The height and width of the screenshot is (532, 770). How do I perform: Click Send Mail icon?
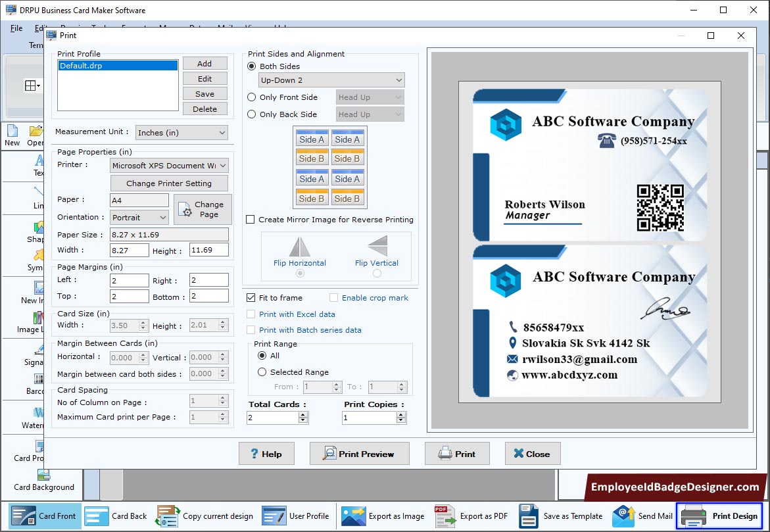(623, 516)
